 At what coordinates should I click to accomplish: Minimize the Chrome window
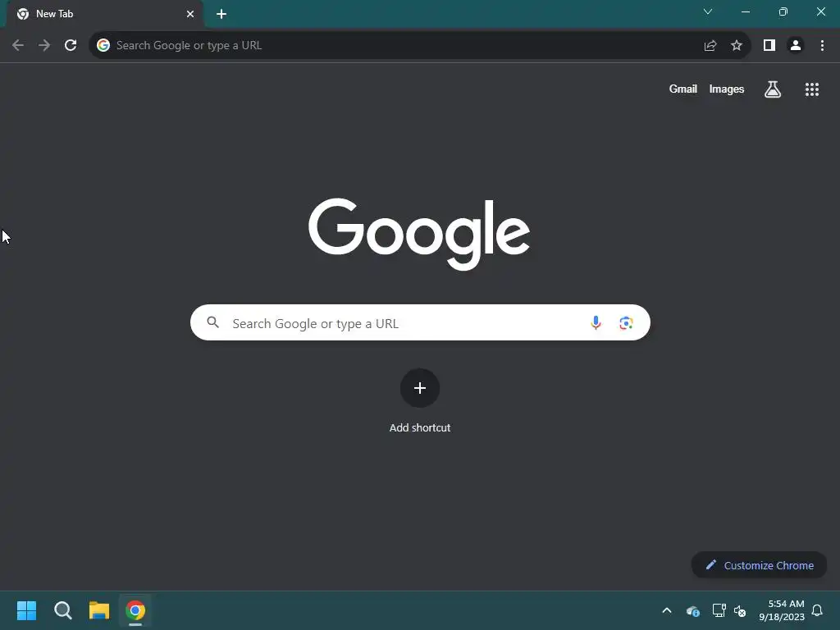point(746,11)
